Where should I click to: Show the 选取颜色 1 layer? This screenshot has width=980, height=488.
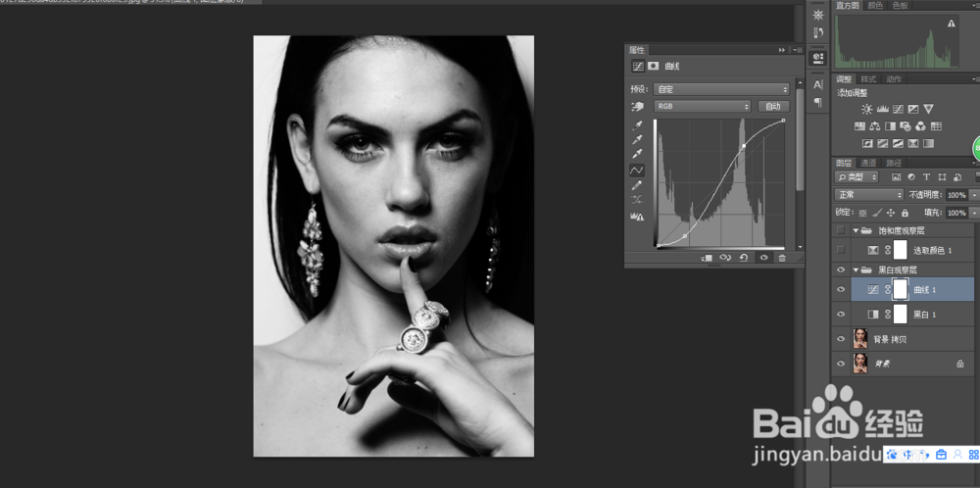[841, 250]
